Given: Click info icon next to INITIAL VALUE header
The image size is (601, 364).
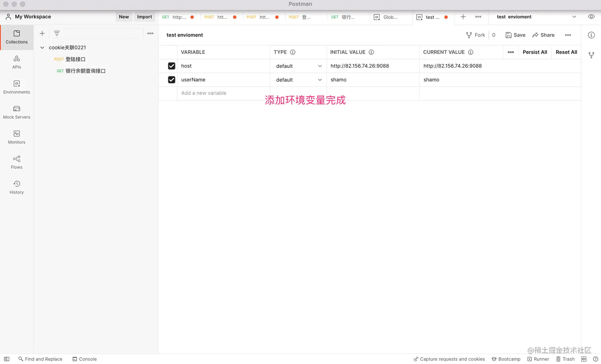Looking at the screenshot, I should [371, 52].
